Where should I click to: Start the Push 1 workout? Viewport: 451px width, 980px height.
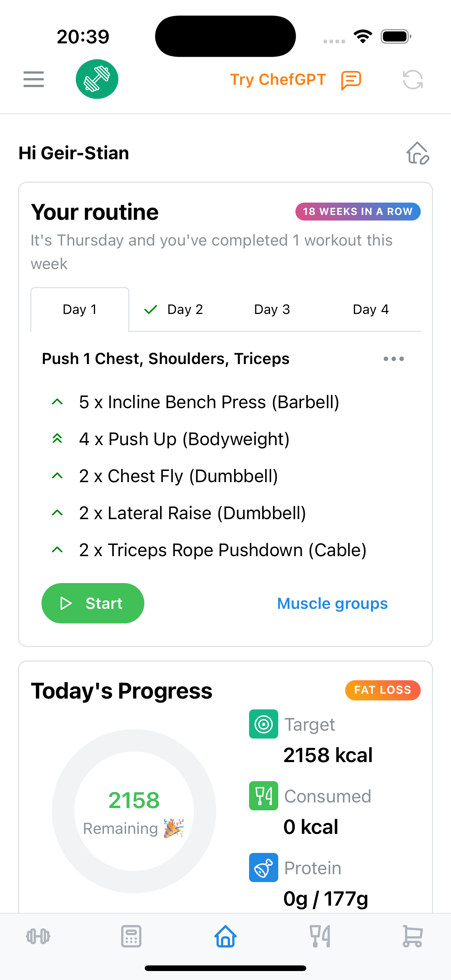92,603
